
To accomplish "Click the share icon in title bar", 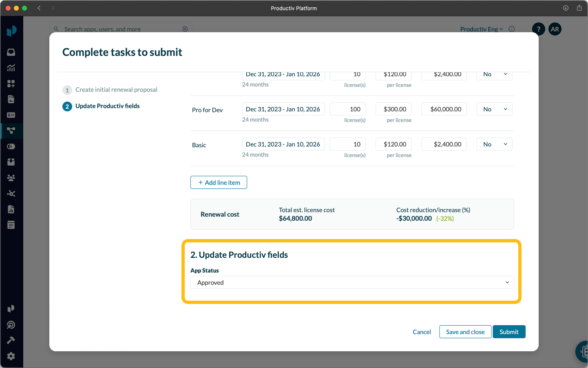I will [x=579, y=8].
